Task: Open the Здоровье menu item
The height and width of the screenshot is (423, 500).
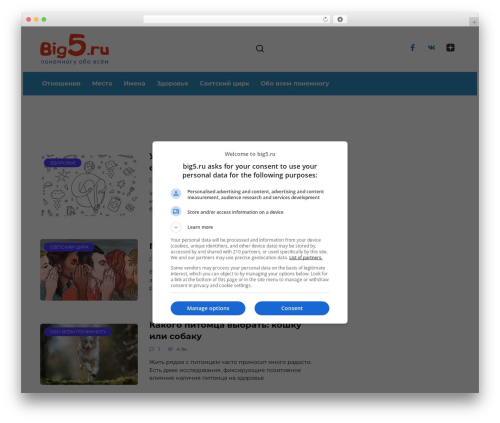Action: 172,83
